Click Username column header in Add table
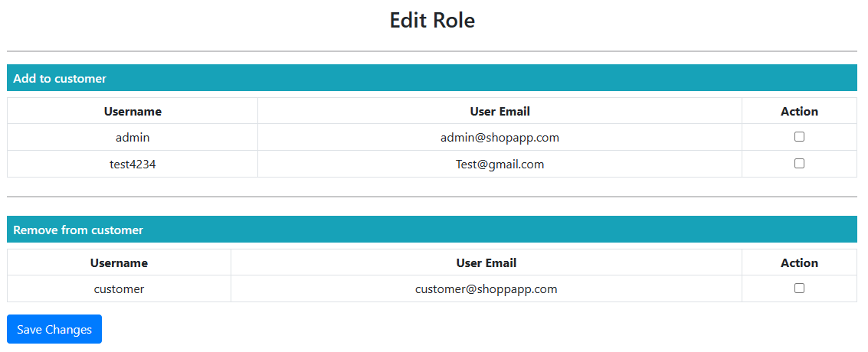Screen dimensions: 868x352 (x=133, y=111)
